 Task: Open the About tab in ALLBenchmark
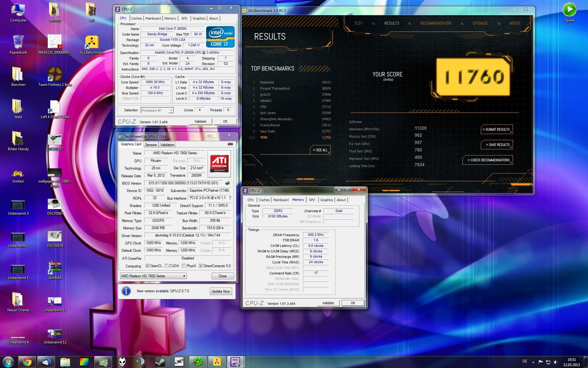pos(515,23)
